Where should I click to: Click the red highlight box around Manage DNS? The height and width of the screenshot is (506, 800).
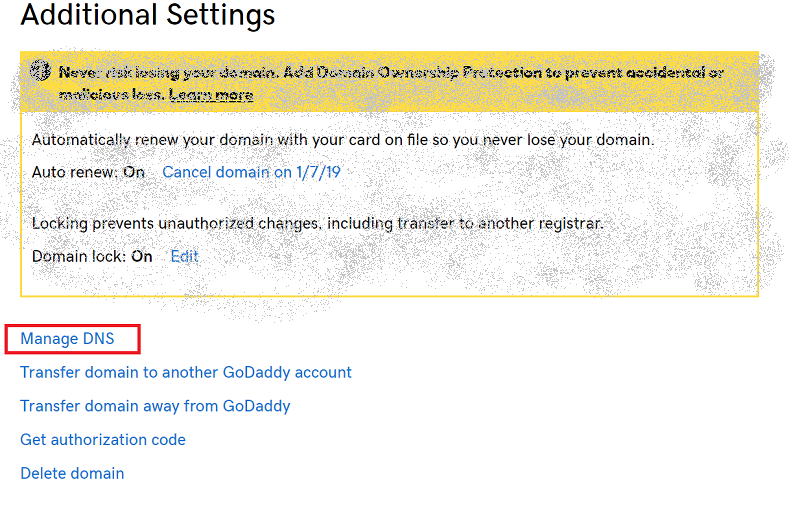pyautogui.click(x=72, y=339)
